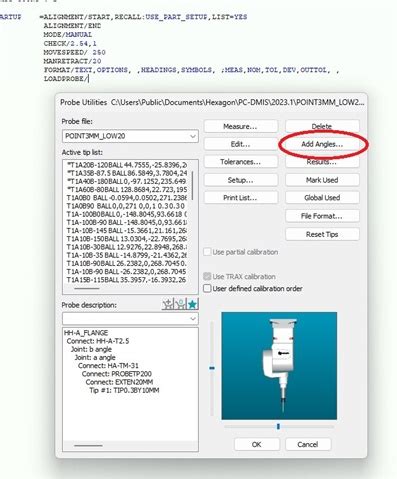397x479 pixels.
Task: Click the MANRETRACT/20 line
Action: [x=72, y=61]
